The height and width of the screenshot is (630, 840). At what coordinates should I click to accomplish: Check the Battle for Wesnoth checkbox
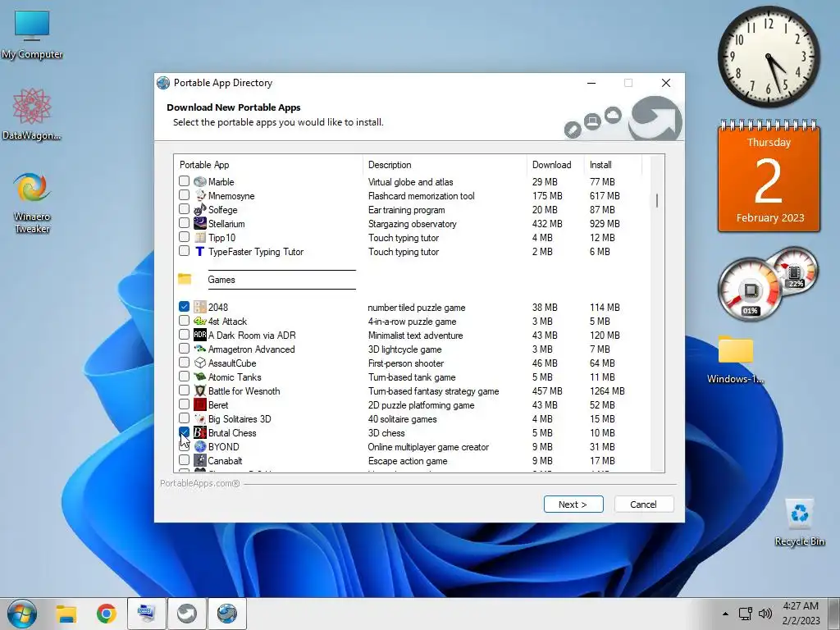pos(184,390)
